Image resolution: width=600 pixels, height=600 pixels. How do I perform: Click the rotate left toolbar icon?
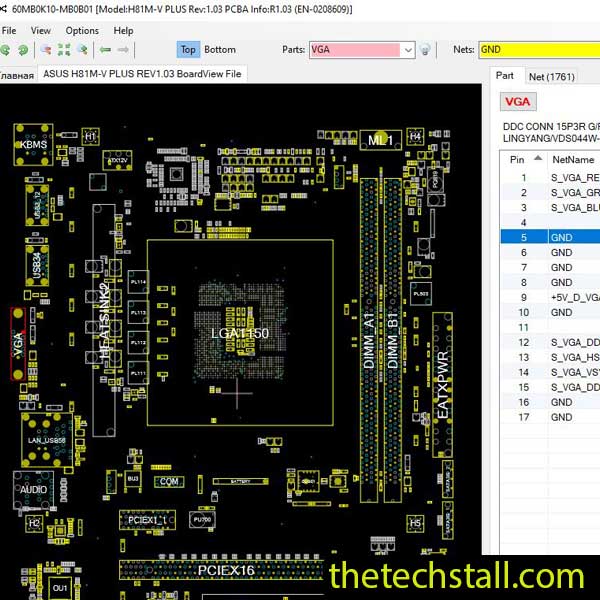7,49
